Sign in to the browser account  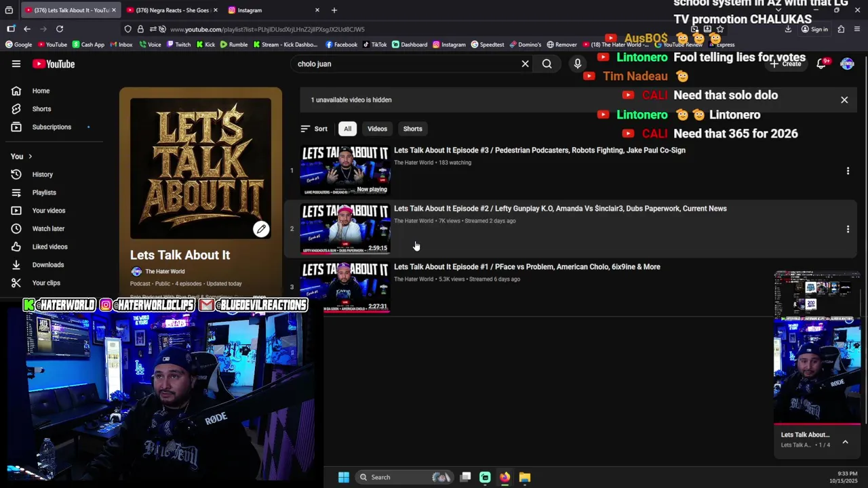[x=814, y=29]
